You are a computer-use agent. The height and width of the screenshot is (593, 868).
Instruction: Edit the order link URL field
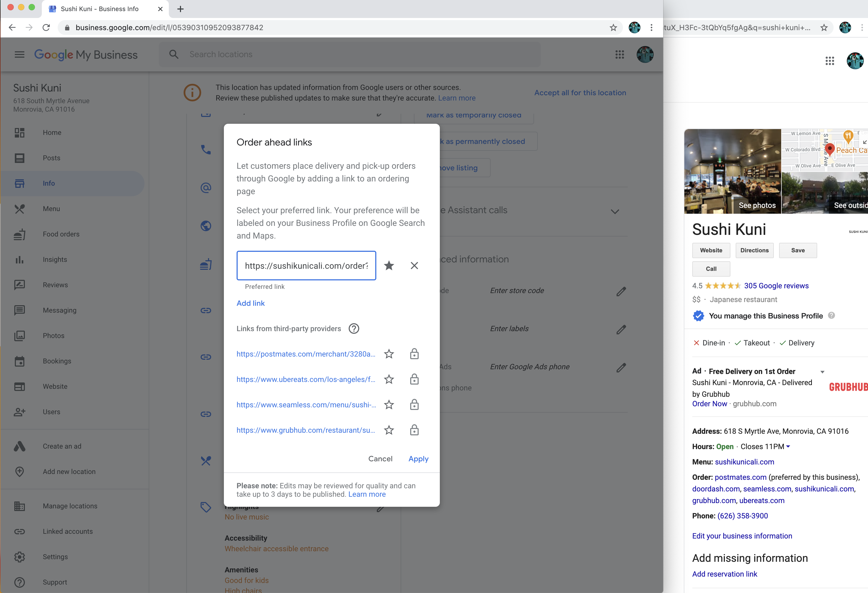306,265
